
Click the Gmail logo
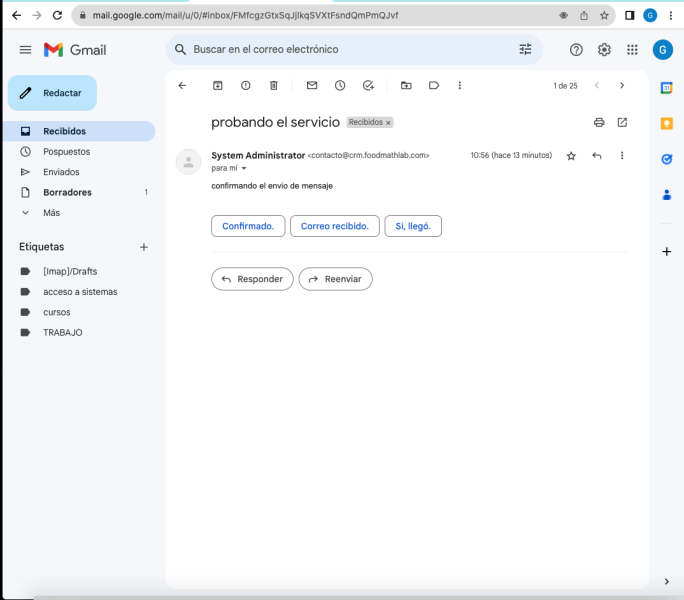75,50
